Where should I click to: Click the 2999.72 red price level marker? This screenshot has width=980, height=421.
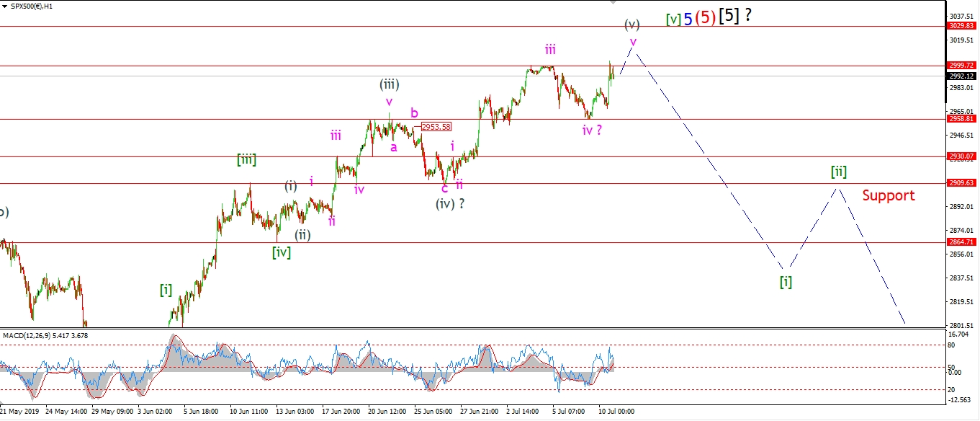point(961,66)
